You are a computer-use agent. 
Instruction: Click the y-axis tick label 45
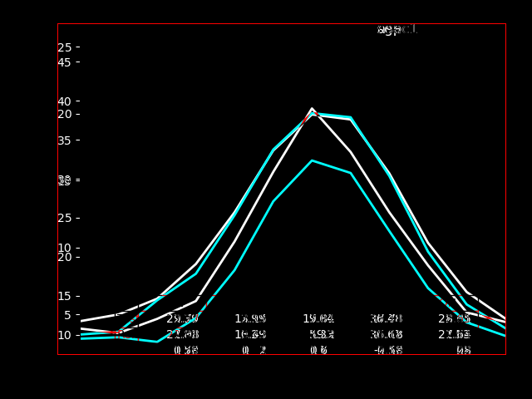point(65,62)
